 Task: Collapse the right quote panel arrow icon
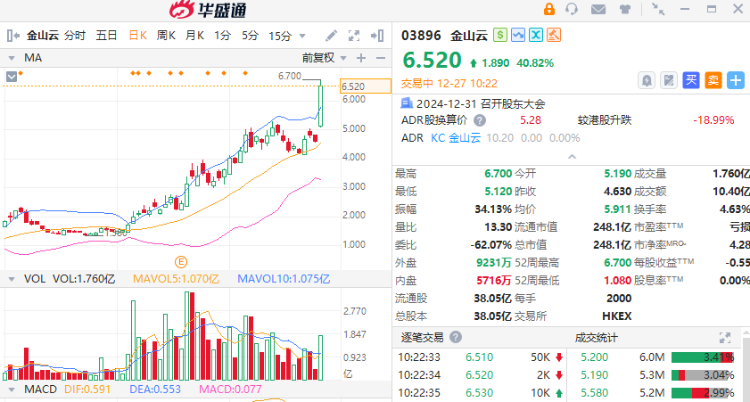pos(377,35)
